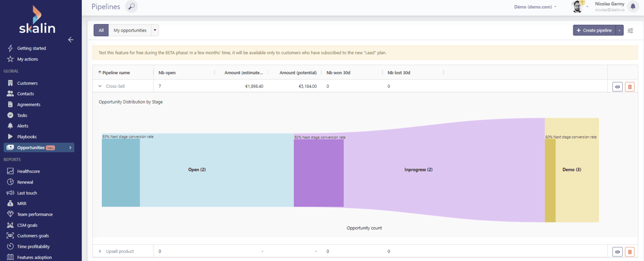This screenshot has height=261, width=644.
Task: Select My opportunities tab
Action: point(129,30)
